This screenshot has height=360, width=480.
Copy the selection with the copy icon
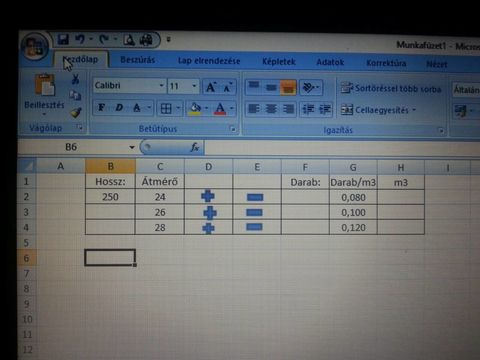[75, 96]
